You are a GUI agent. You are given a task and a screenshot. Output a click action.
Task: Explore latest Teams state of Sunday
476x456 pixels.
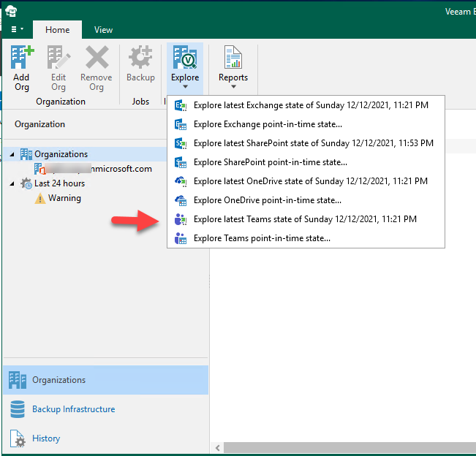(305, 219)
